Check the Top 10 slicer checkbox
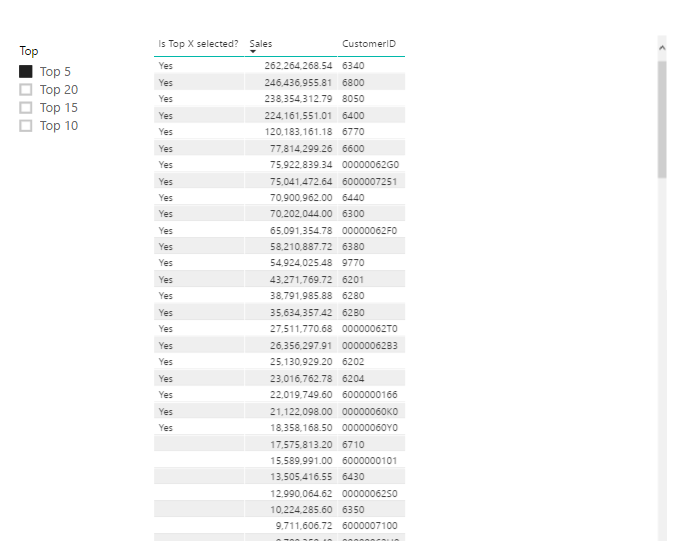 (26, 126)
